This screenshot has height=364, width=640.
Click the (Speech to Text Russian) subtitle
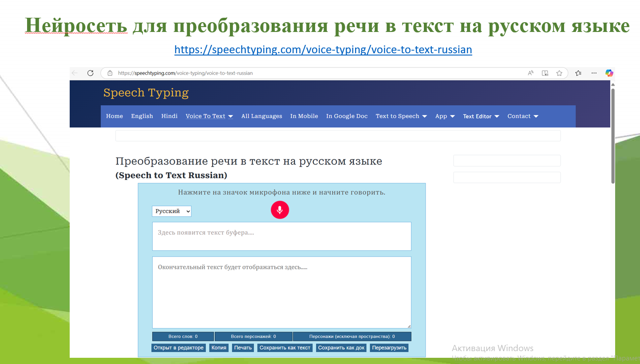(171, 175)
